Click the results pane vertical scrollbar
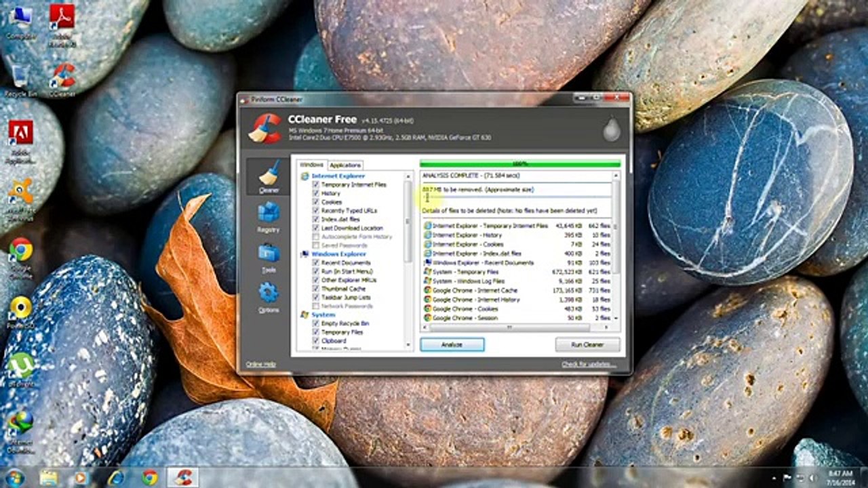This screenshot has height=488, width=868. click(616, 247)
